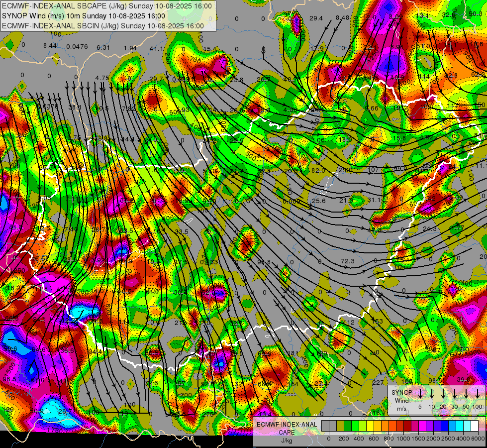
Task: Click the SYNOP Wind 10m title line
Action: coord(83,16)
